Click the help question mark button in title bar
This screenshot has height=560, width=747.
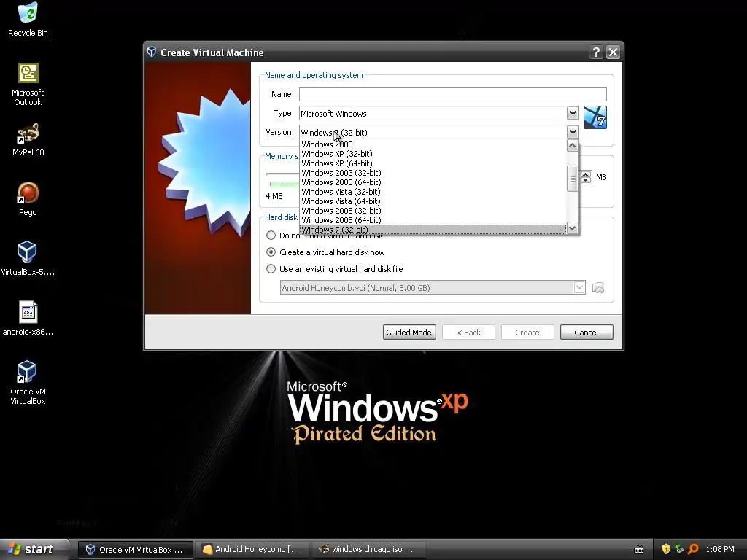coord(596,52)
